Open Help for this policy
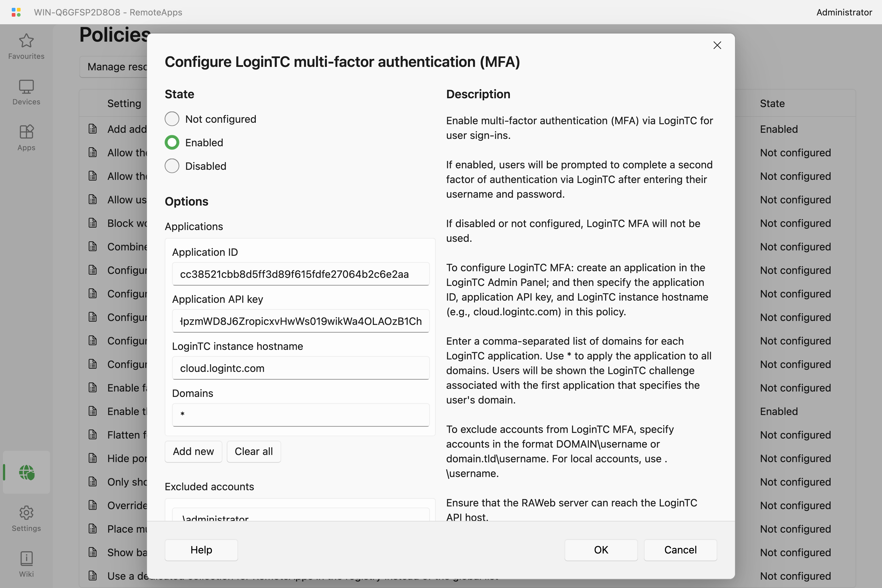The height and width of the screenshot is (588, 882). pyautogui.click(x=201, y=550)
